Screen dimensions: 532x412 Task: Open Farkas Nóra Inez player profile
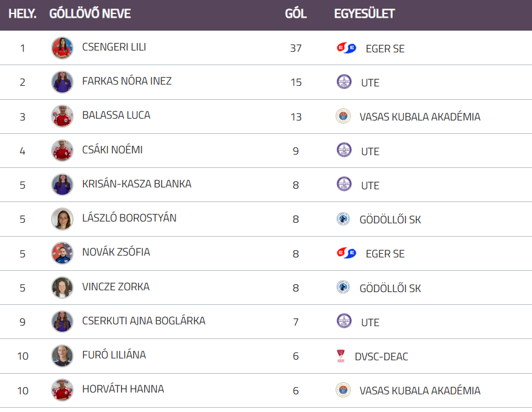tap(126, 81)
